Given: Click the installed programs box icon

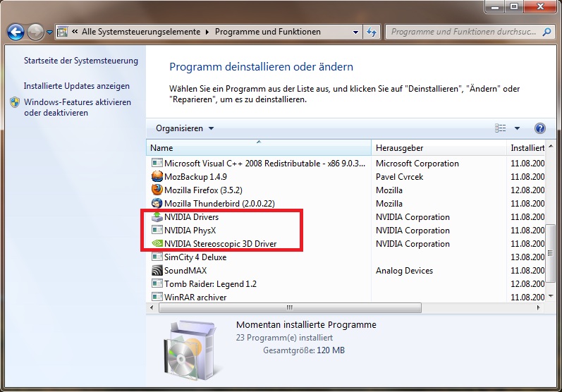Looking at the screenshot, I should pos(192,350).
